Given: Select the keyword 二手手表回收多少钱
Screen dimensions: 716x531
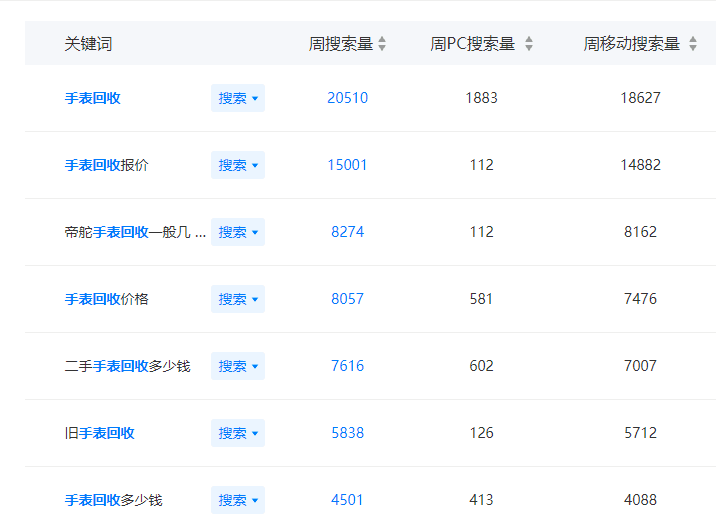Looking at the screenshot, I should [x=127, y=366].
